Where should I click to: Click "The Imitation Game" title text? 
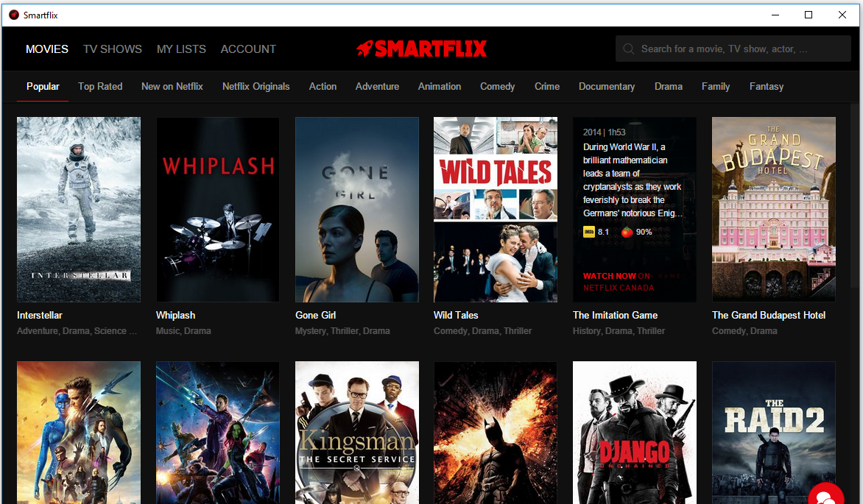(616, 315)
